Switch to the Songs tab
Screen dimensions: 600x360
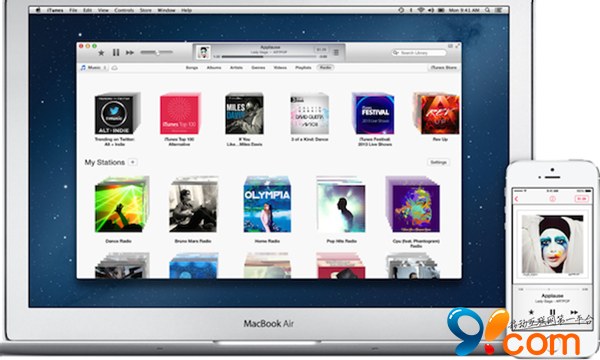(192, 68)
